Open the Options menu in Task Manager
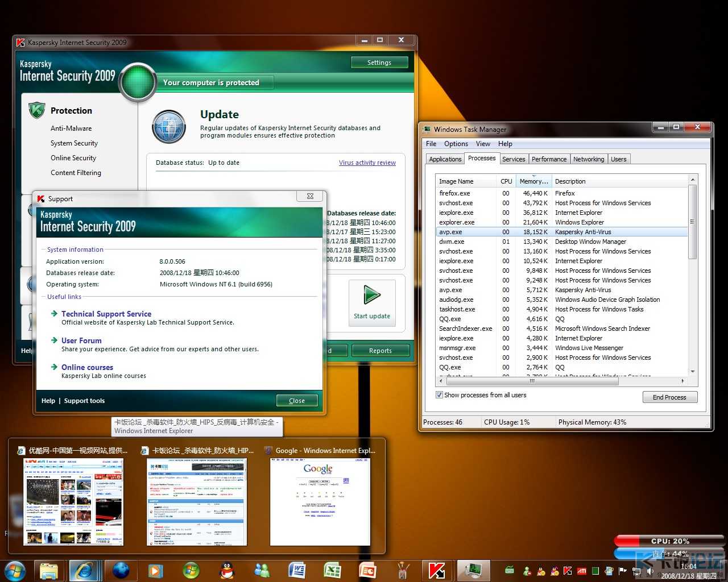The image size is (728, 582). (x=456, y=144)
